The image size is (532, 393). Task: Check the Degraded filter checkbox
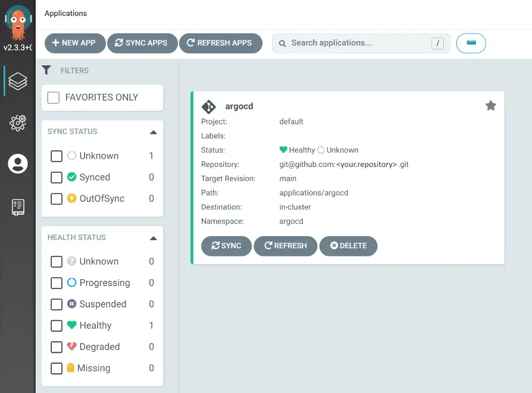point(56,347)
